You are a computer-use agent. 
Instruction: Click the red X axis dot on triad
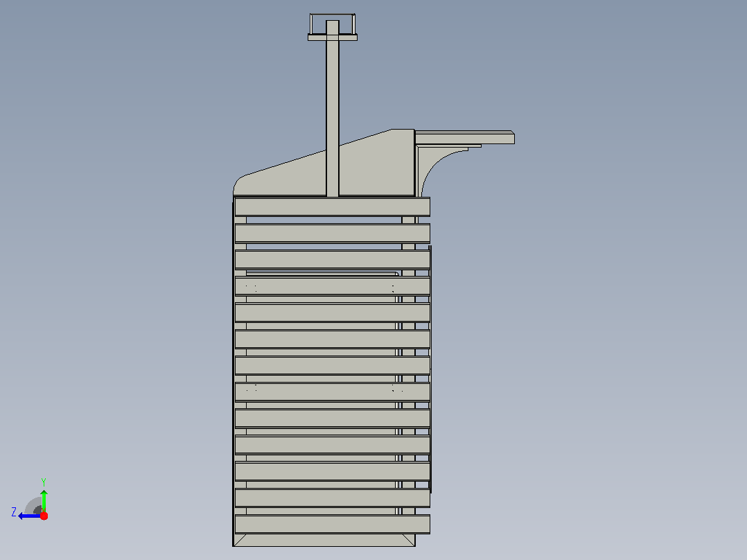pos(44,516)
